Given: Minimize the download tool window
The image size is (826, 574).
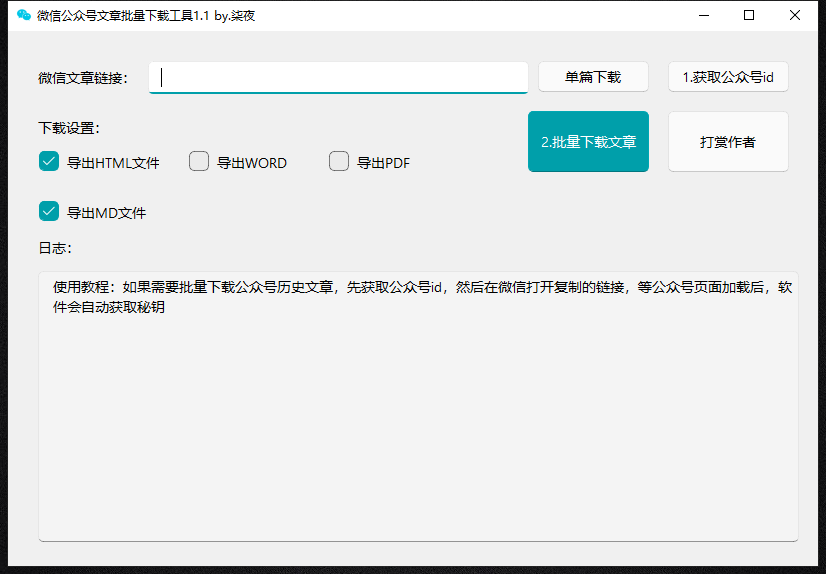Looking at the screenshot, I should pos(704,15).
